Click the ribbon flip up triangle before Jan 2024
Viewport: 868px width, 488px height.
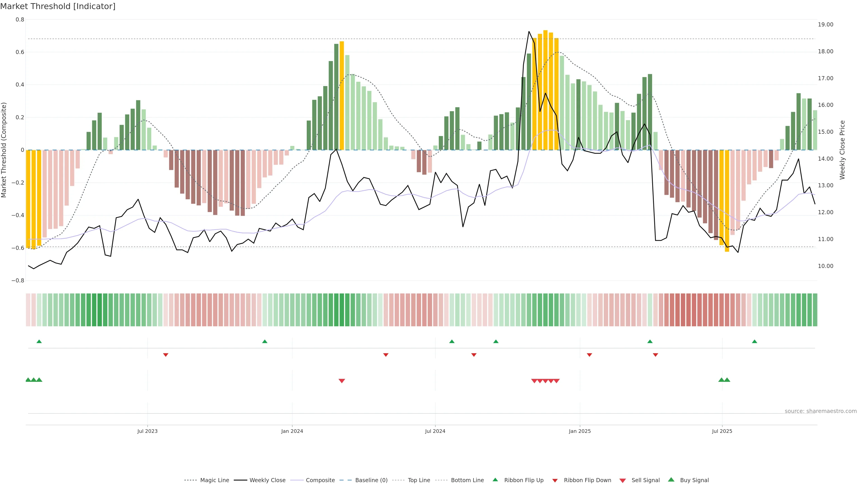[264, 342]
